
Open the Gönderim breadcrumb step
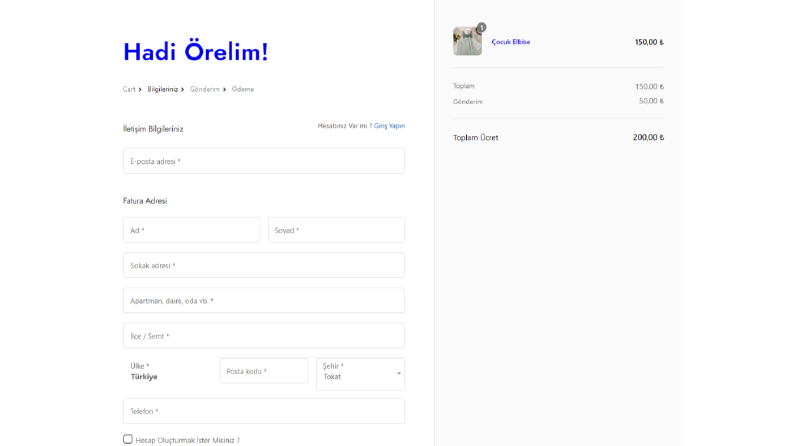[x=205, y=89]
